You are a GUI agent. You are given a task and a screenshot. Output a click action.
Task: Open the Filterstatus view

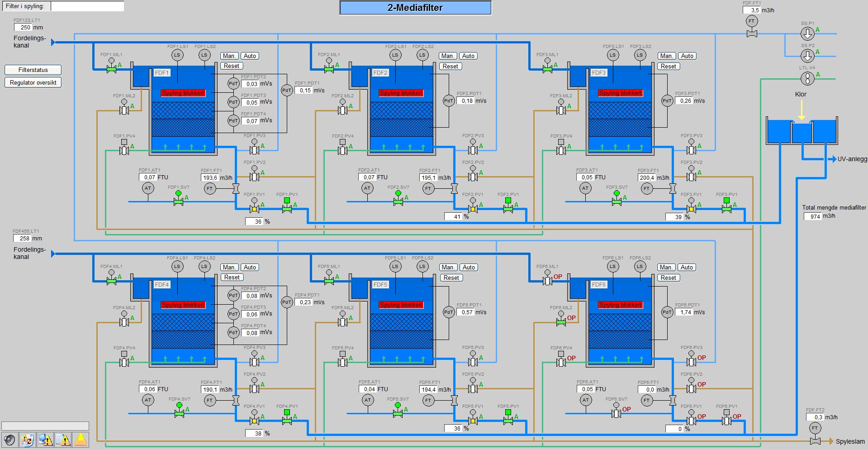tap(33, 70)
